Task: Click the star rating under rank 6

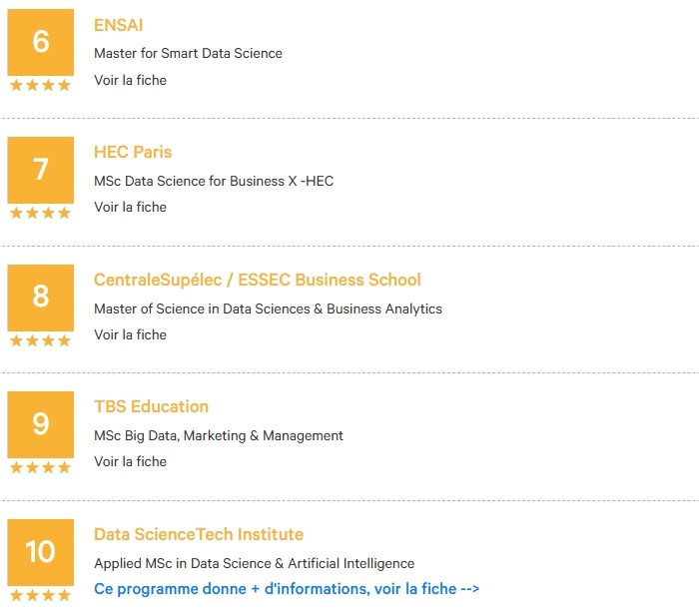Action: (x=41, y=85)
